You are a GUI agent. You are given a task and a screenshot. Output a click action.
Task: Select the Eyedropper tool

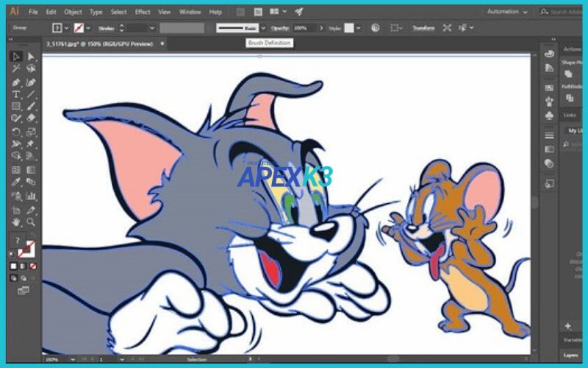pos(16,182)
